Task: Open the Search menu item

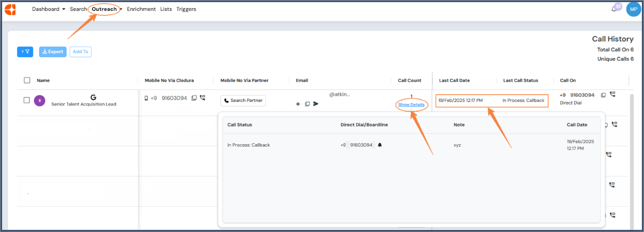Action: click(78, 9)
